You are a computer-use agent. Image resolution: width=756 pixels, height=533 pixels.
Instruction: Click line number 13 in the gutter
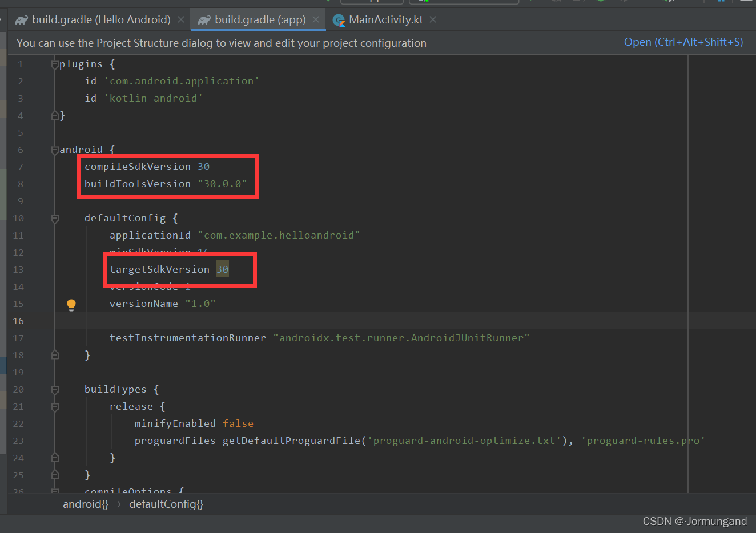point(18,269)
